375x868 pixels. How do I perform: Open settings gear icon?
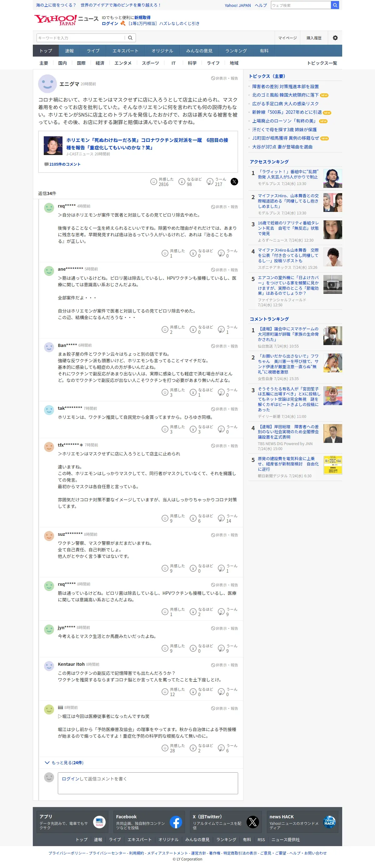pyautogui.click(x=335, y=38)
